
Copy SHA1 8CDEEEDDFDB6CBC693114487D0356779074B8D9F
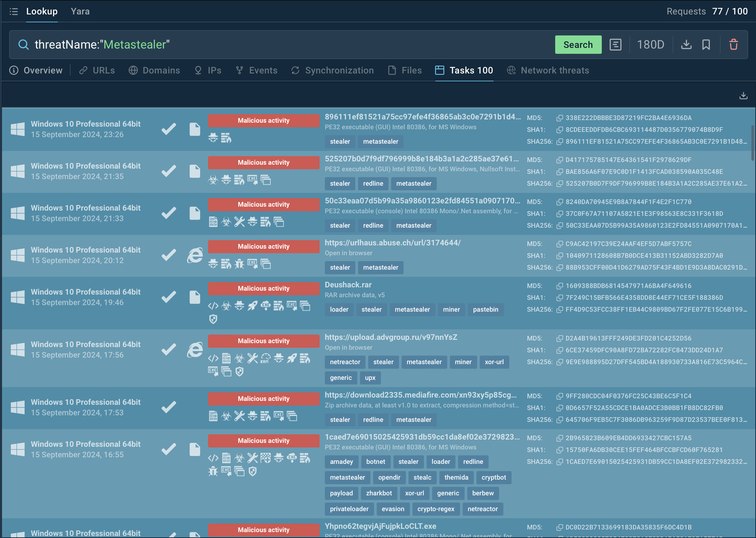[x=559, y=130]
